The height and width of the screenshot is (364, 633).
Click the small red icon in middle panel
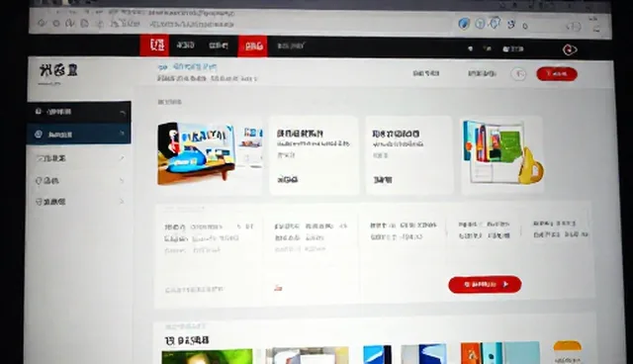pyautogui.click(x=278, y=288)
